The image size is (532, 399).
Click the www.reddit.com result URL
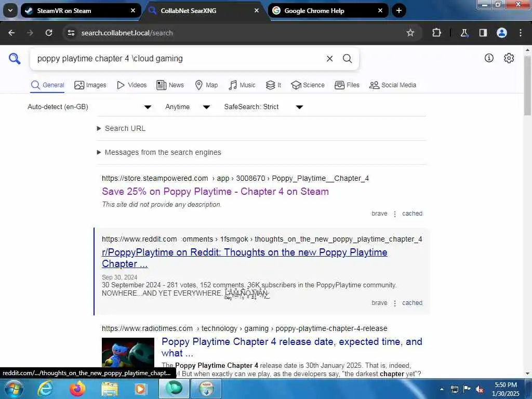point(262,239)
